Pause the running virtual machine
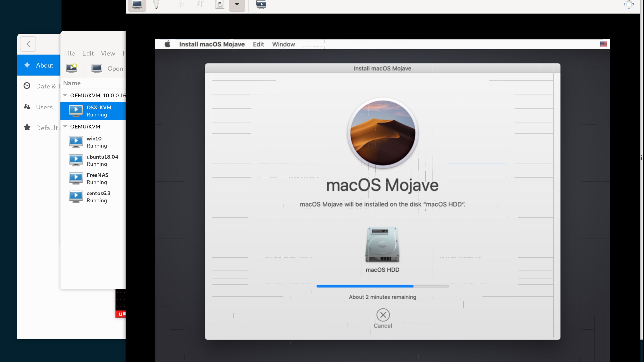644x362 pixels. click(200, 4)
